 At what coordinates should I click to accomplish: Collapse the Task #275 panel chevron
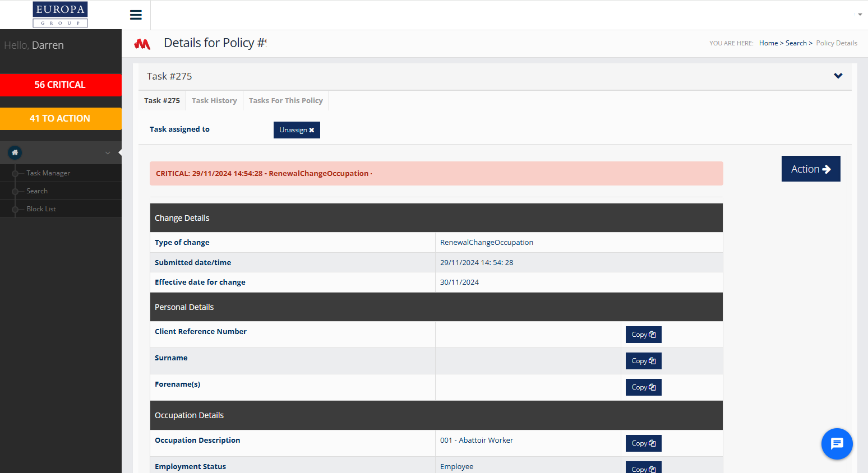838,76
